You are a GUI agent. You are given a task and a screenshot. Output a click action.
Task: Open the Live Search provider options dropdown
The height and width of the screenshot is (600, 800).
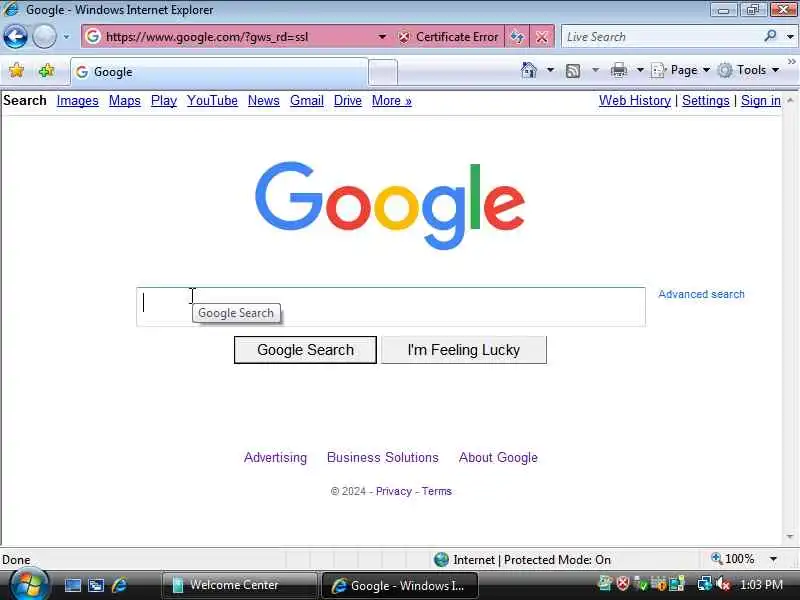pyautogui.click(x=790, y=37)
